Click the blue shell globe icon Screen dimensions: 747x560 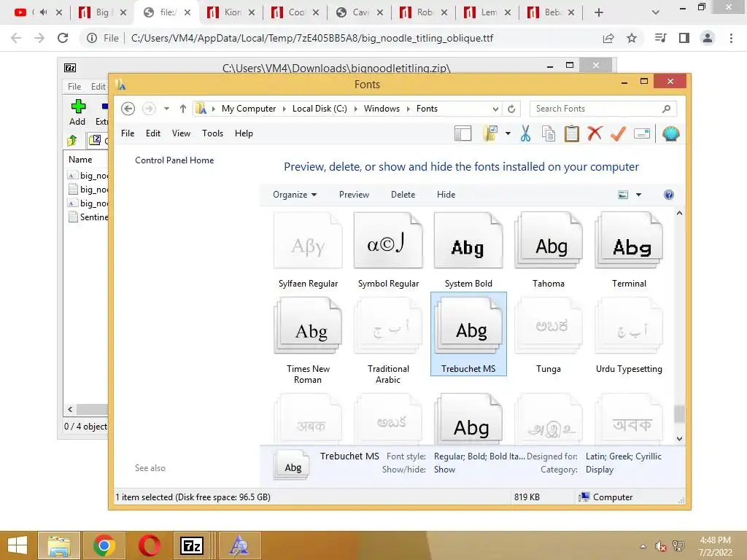tap(671, 134)
